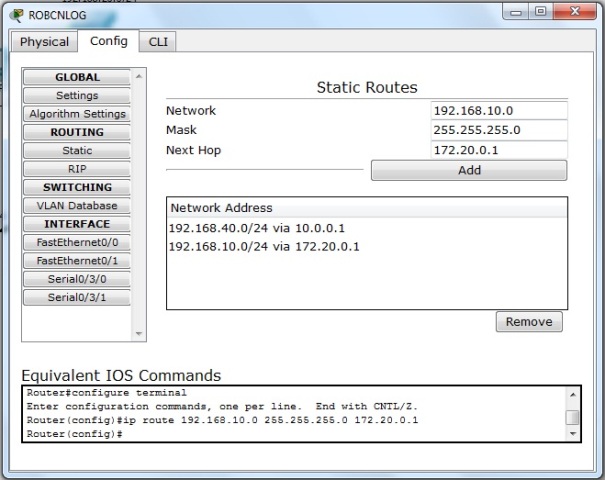605x480 pixels.
Task: Click Remove to delete route
Action: pyautogui.click(x=529, y=322)
